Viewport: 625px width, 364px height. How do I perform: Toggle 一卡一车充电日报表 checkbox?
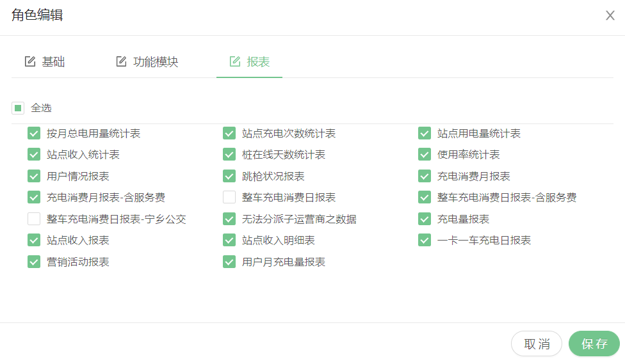(425, 241)
